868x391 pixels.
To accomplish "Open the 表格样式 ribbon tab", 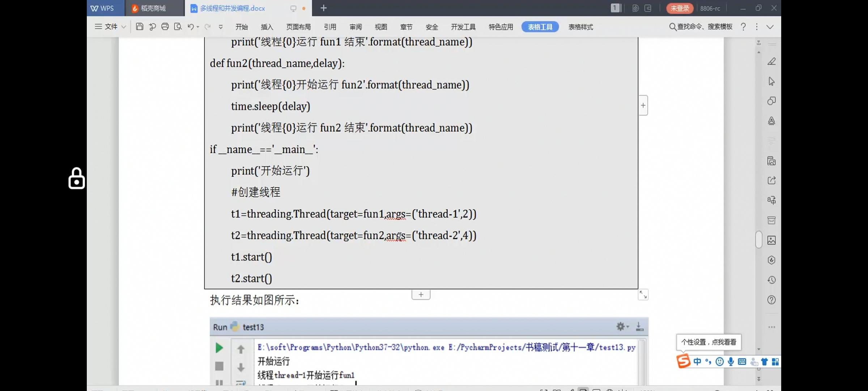I will (x=580, y=27).
